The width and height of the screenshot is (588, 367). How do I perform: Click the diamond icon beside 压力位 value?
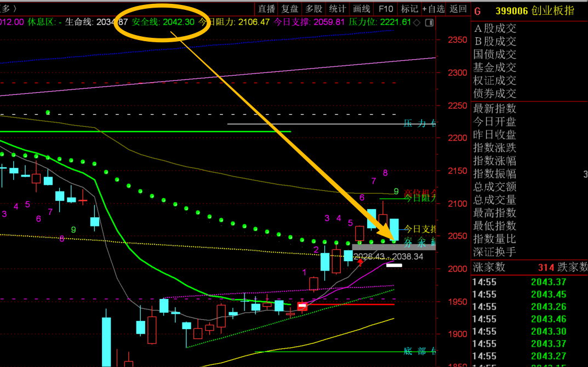tap(417, 22)
